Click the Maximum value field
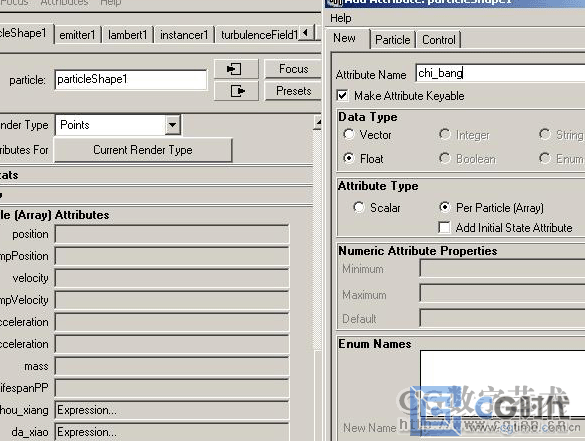This screenshot has height=441, width=585. coord(502,294)
